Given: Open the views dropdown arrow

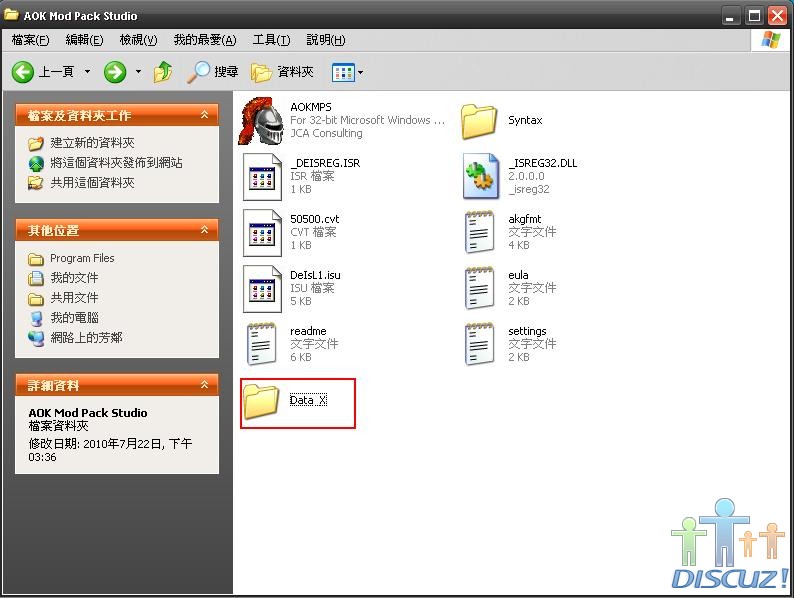Looking at the screenshot, I should [361, 72].
